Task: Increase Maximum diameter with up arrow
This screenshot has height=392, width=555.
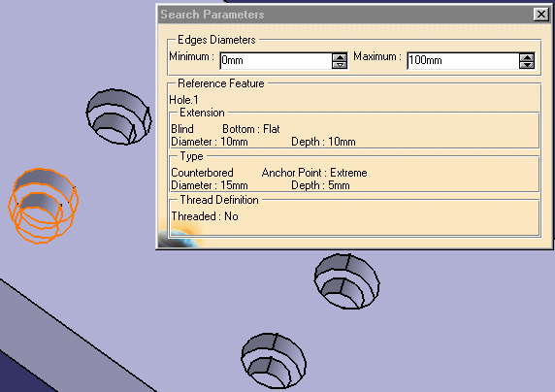Action: click(x=527, y=57)
